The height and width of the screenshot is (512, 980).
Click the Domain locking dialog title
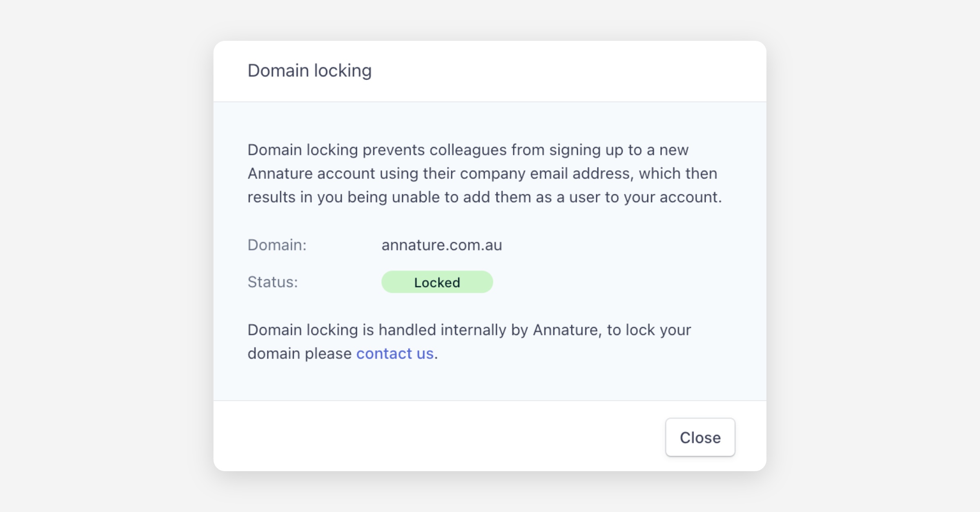[x=310, y=71]
